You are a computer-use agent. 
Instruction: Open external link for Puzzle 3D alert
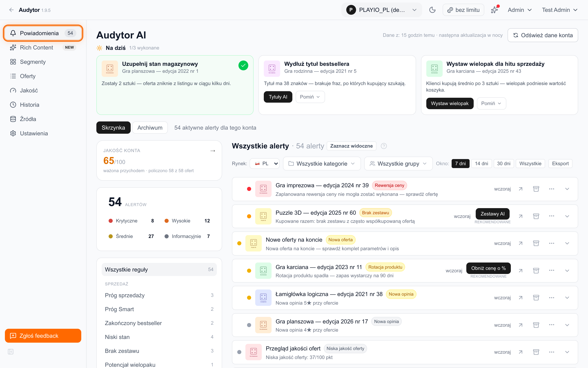pyautogui.click(x=520, y=216)
